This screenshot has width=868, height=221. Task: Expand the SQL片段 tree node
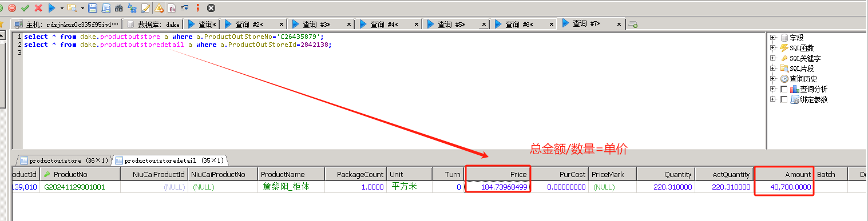773,69
